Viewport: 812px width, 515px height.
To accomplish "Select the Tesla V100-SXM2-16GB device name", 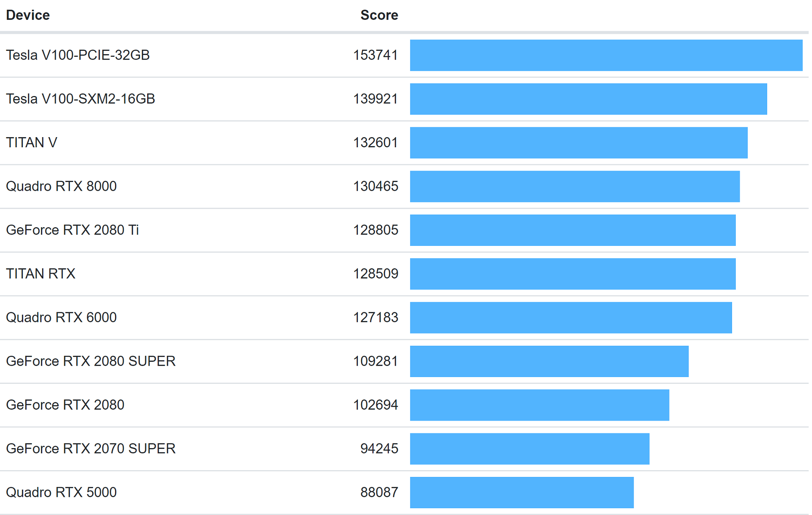I will (x=80, y=99).
